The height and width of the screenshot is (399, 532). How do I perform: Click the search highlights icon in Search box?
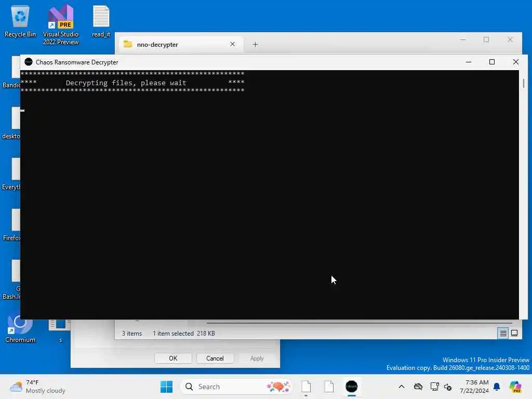[278, 387]
